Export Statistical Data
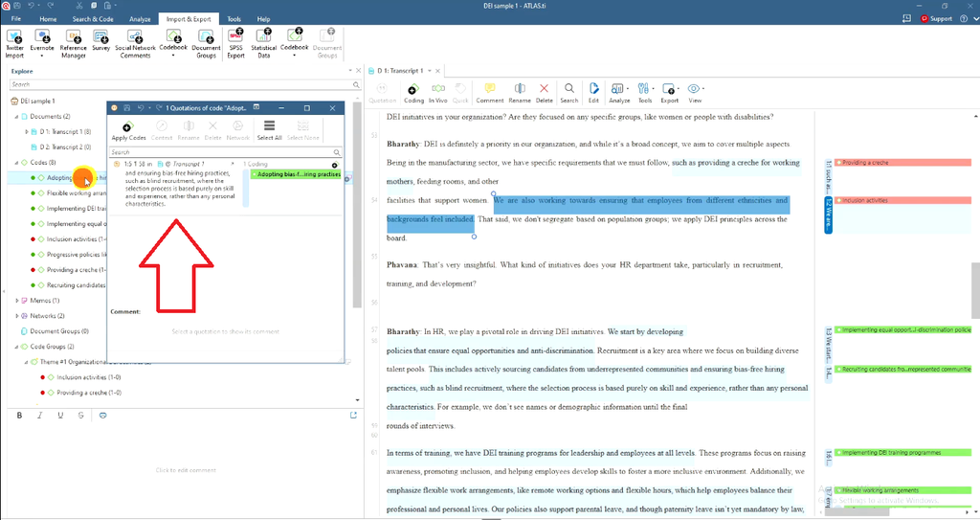This screenshot has width=980, height=520. tap(264, 43)
